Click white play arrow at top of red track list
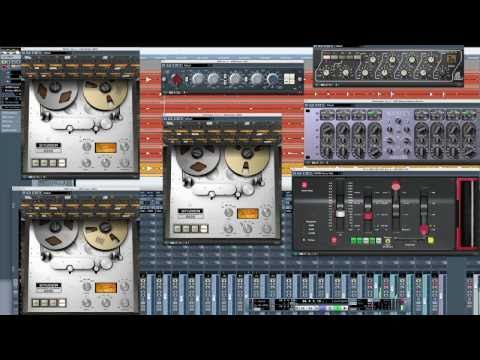 (148, 80)
